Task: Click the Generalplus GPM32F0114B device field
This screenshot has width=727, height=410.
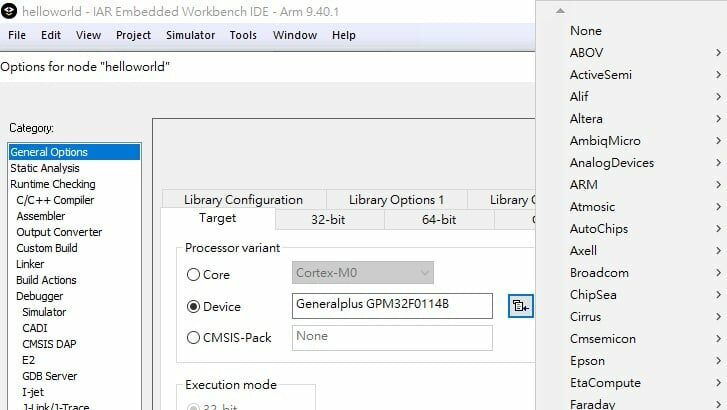Action: tap(392, 306)
